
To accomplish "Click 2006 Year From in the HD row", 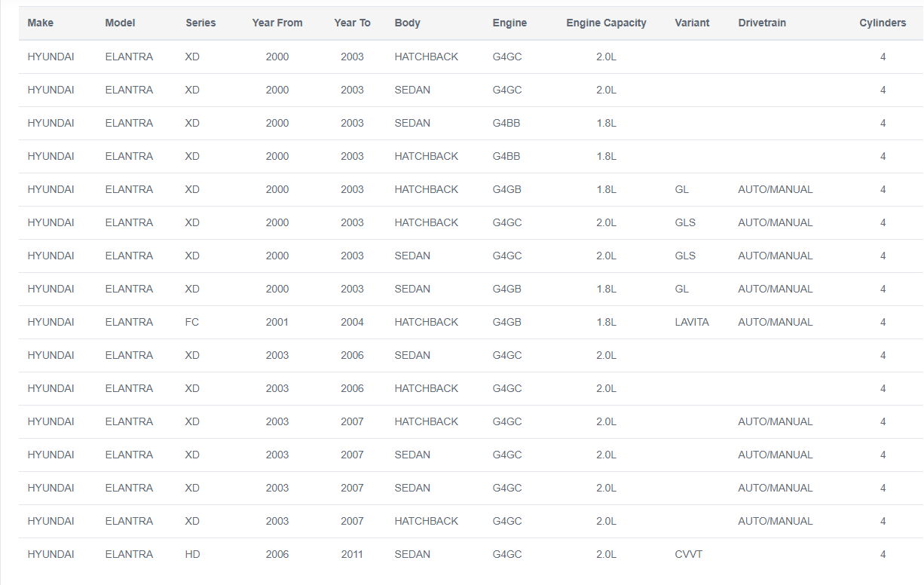I will 277,554.
